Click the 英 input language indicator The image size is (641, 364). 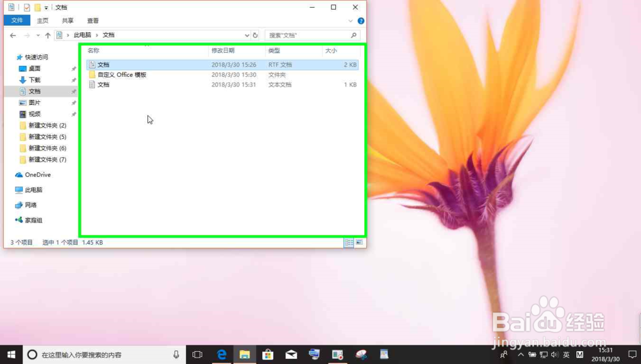566,354
